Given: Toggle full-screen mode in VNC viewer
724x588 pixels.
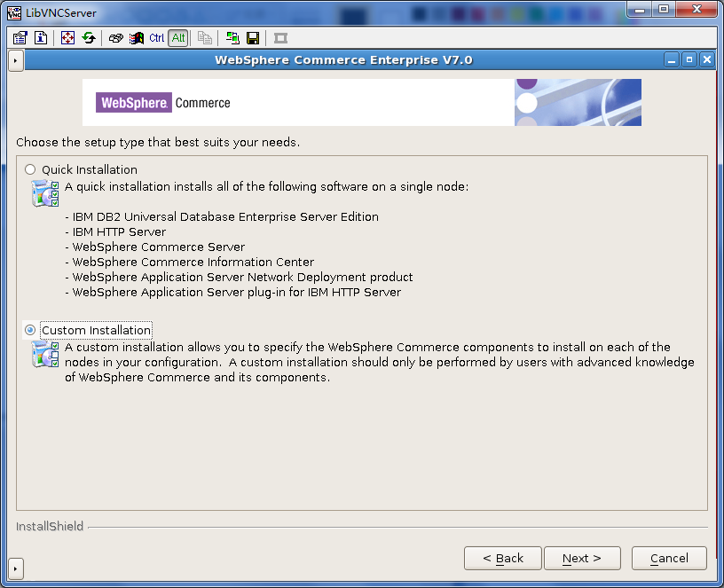Looking at the screenshot, I should (x=67, y=38).
